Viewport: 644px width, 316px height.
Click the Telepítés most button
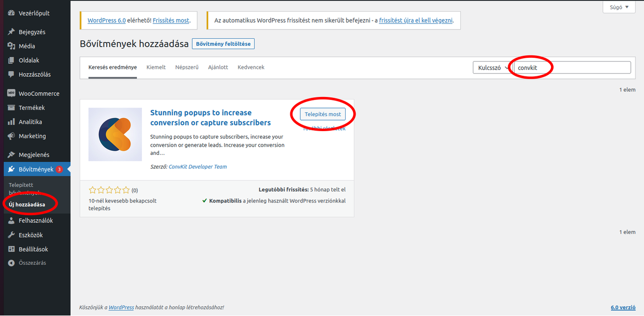[x=322, y=114]
